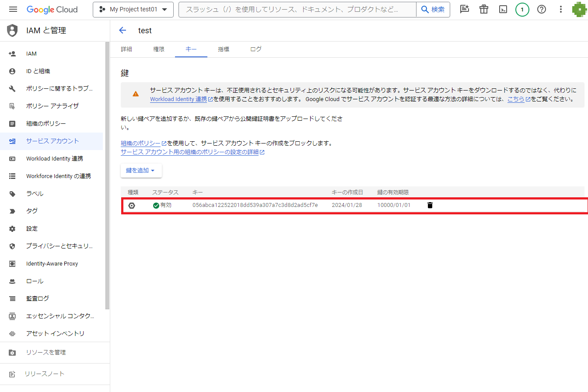This screenshot has height=392, width=588.
Task: Send feedback using the feedback icon
Action: pyautogui.click(x=464, y=9)
